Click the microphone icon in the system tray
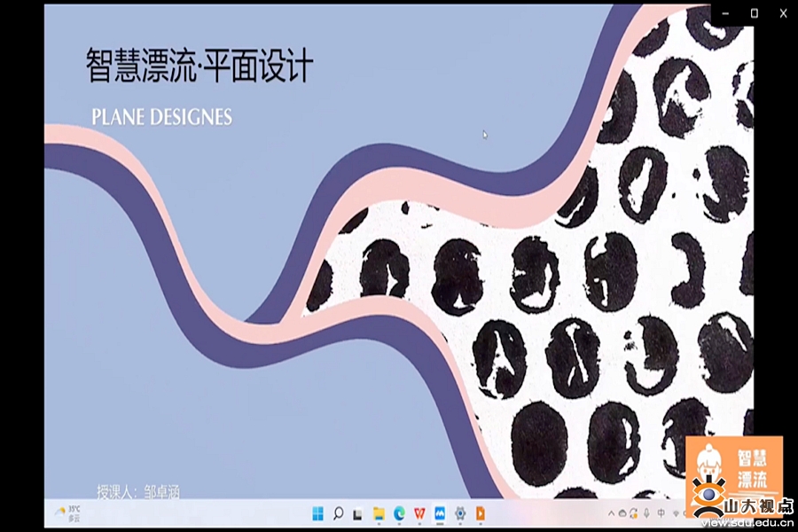 647,513
